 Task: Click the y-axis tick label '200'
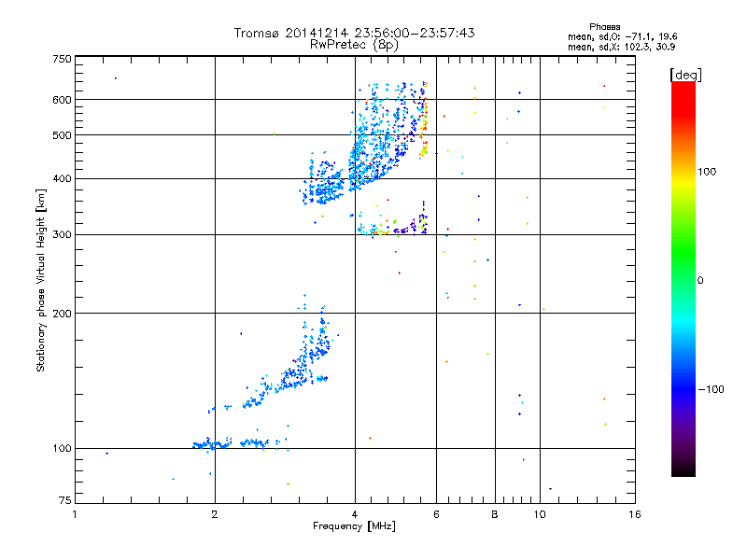[62, 314]
